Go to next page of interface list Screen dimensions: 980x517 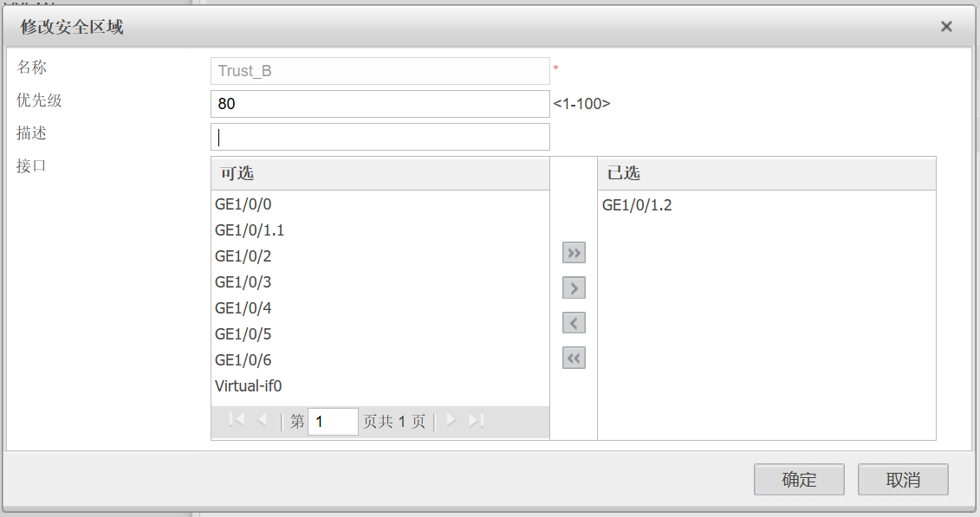[451, 420]
